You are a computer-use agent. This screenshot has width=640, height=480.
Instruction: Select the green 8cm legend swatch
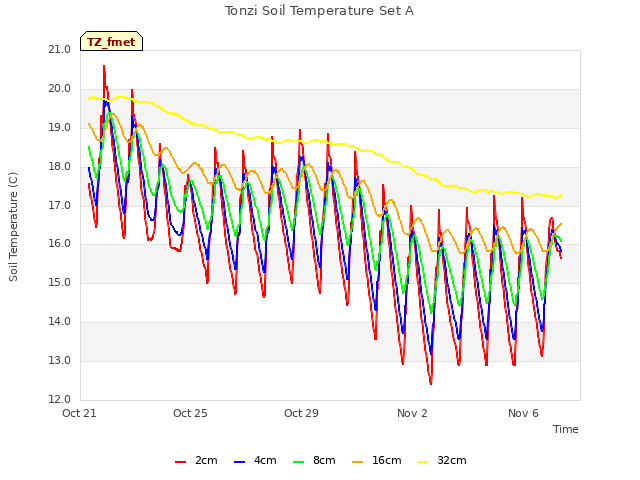click(x=299, y=462)
